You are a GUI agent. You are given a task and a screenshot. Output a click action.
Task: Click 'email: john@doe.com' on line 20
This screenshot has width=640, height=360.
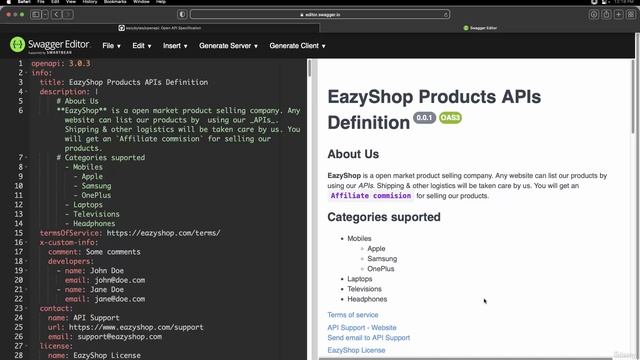[x=105, y=280]
